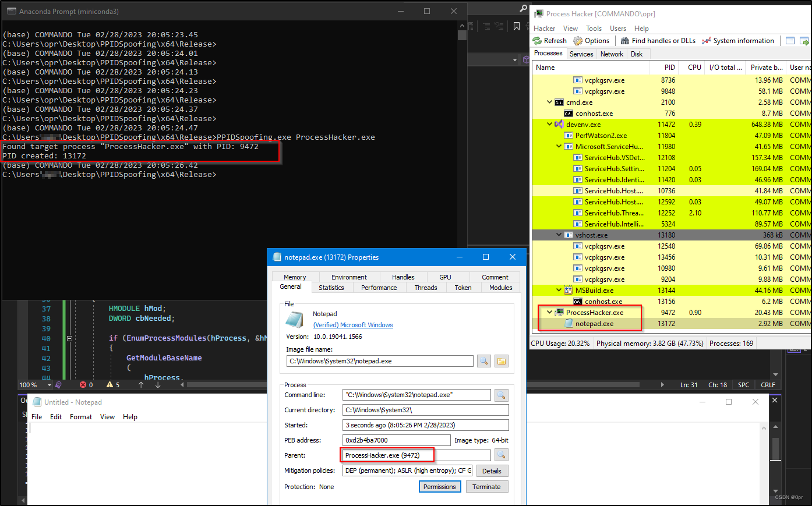Select the notepad.exe row PID 13172
This screenshot has height=506, width=812.
(x=671, y=324)
